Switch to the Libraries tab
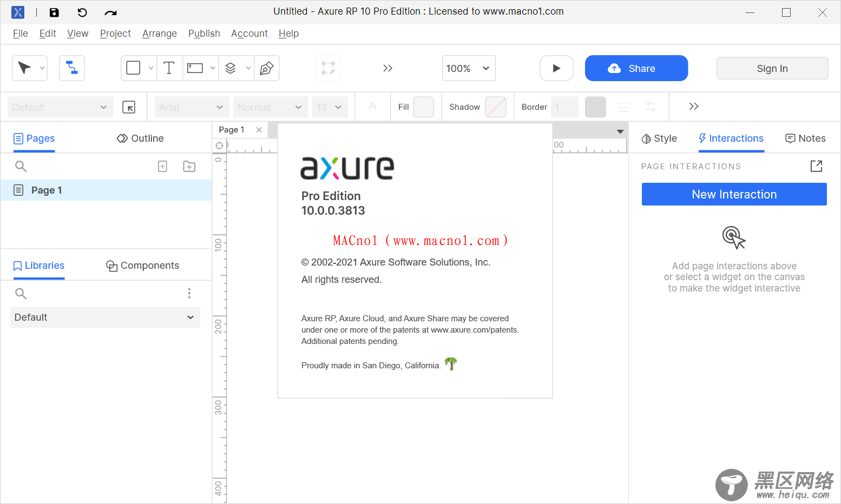Image resolution: width=841 pixels, height=504 pixels. [38, 266]
